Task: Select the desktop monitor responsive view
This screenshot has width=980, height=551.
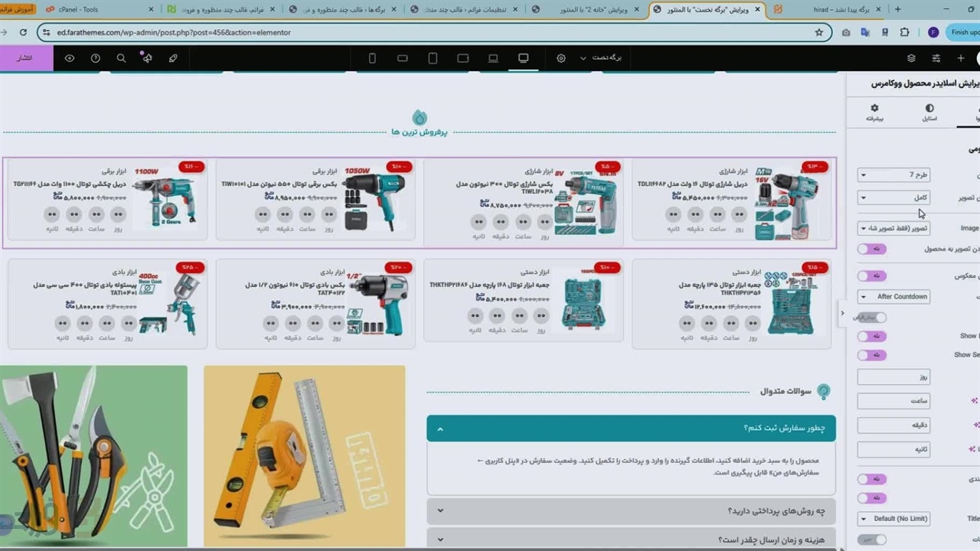Action: pyautogui.click(x=523, y=58)
